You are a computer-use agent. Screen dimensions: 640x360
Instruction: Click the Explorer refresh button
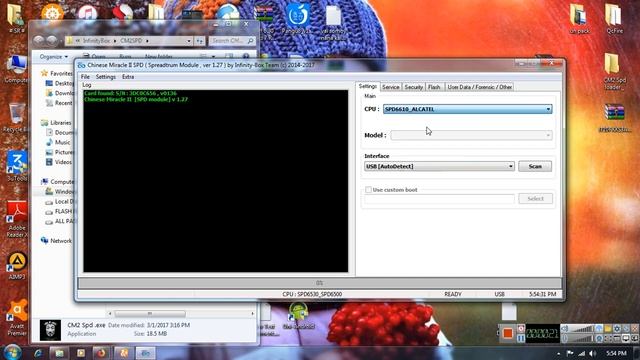pos(200,41)
